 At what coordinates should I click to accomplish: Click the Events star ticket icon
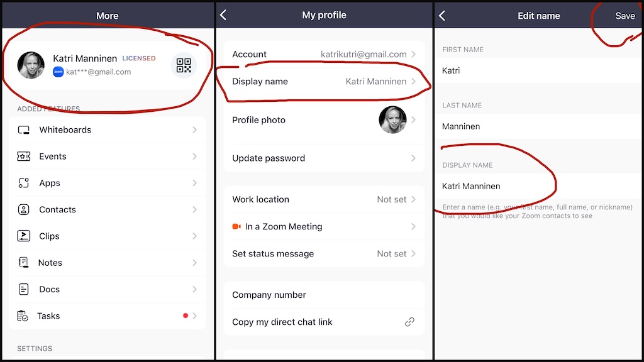tap(23, 156)
